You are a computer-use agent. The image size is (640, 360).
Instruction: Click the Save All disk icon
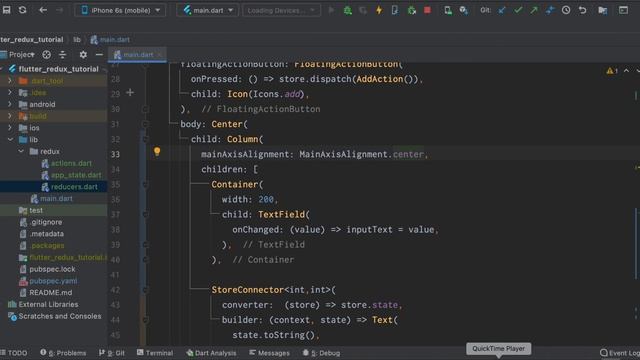7,10
